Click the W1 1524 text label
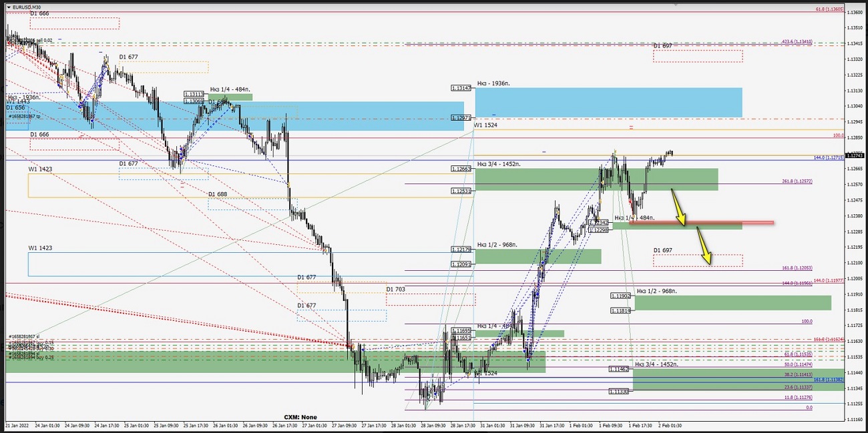The height and width of the screenshot is (433, 868). click(x=485, y=125)
